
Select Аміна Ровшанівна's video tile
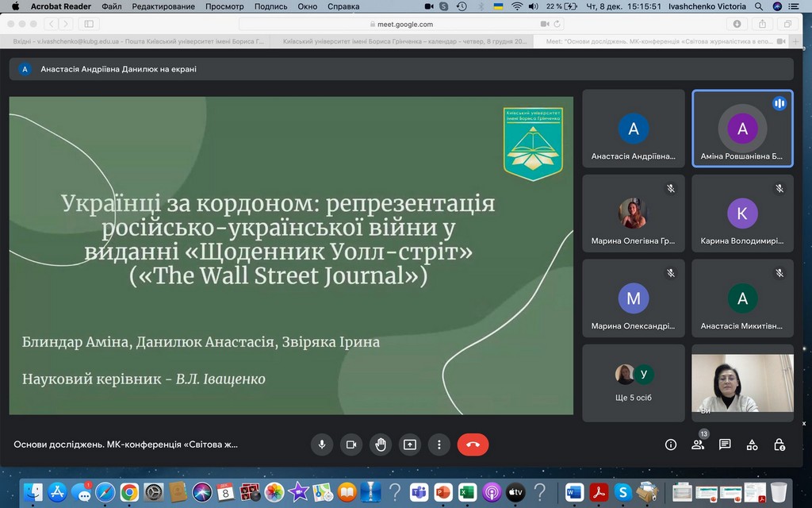tap(742, 129)
